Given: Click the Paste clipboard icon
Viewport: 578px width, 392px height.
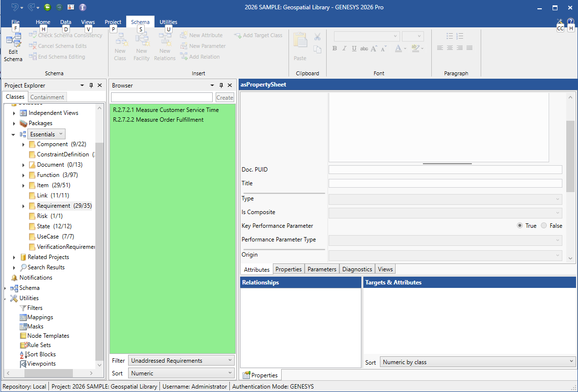Looking at the screenshot, I should tap(300, 41).
